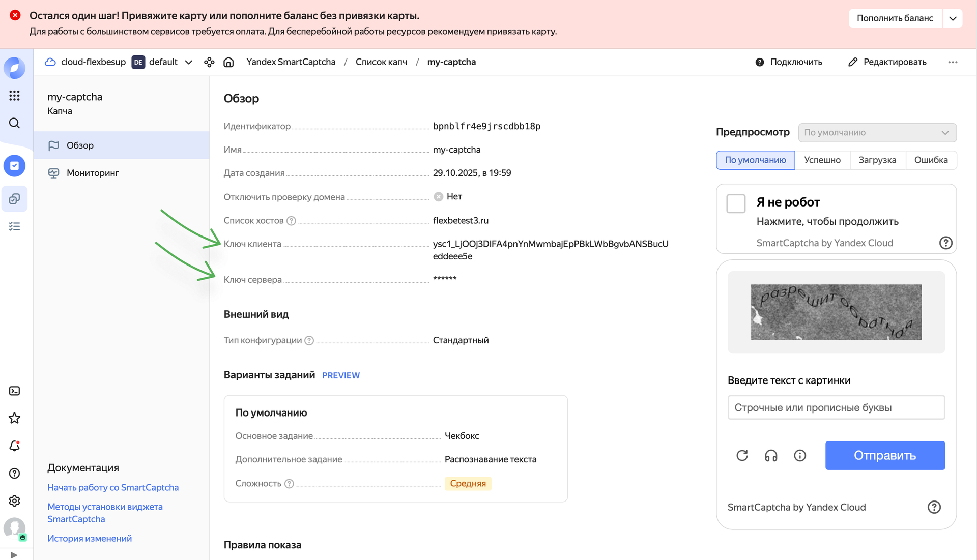977x560 pixels.
Task: Open favorites via the star icon
Action: click(15, 418)
